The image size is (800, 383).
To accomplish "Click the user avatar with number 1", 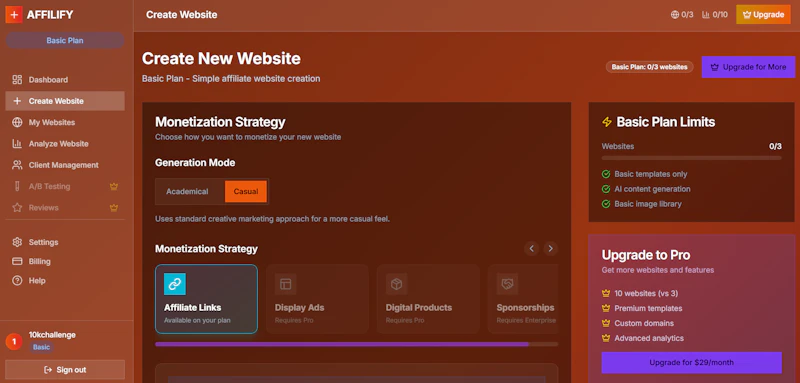I will pyautogui.click(x=14, y=342).
